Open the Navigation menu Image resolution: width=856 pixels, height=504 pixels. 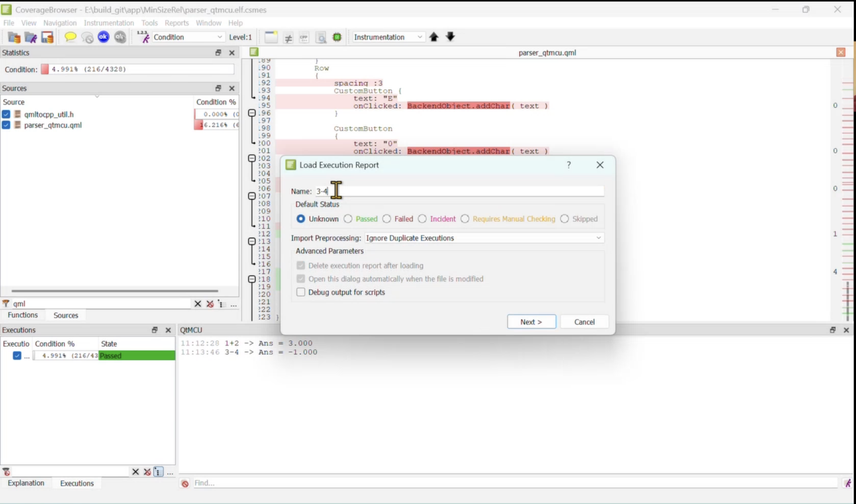[x=60, y=23]
